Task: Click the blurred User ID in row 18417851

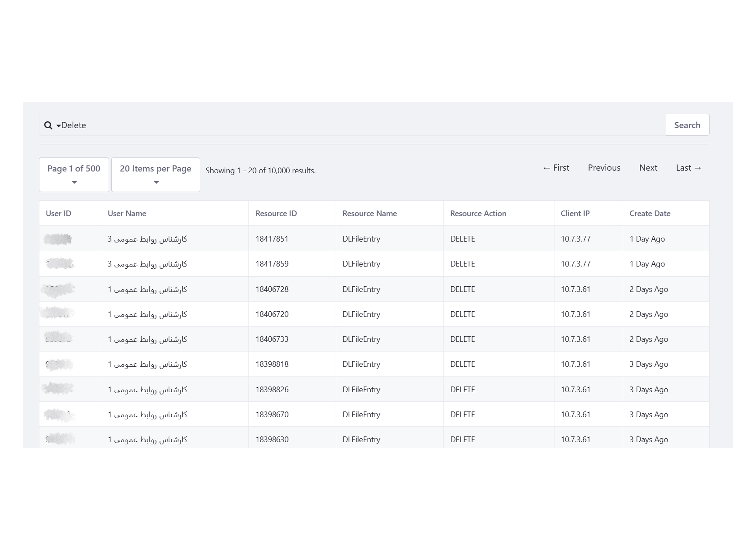Action: tap(58, 239)
